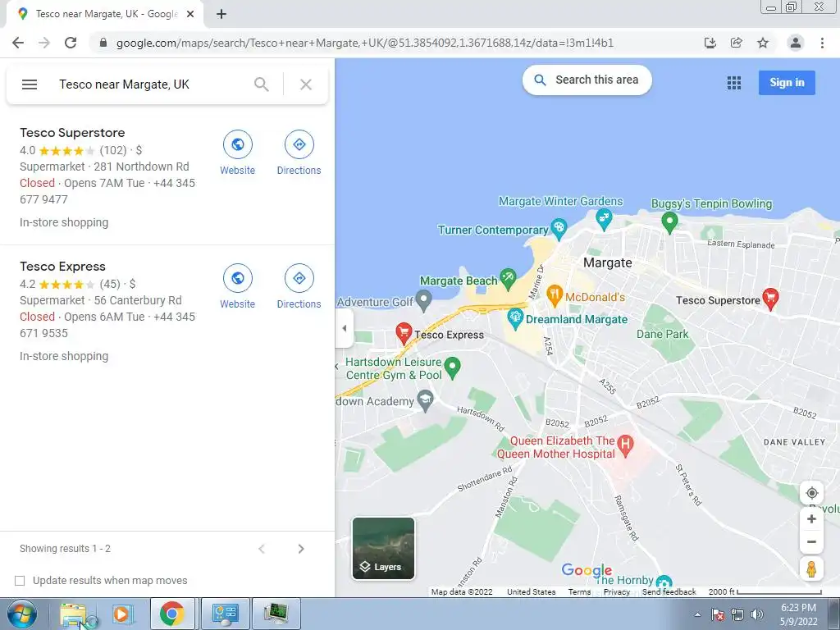The image size is (840, 630).
Task: Open the Google apps grid
Action: pos(734,83)
